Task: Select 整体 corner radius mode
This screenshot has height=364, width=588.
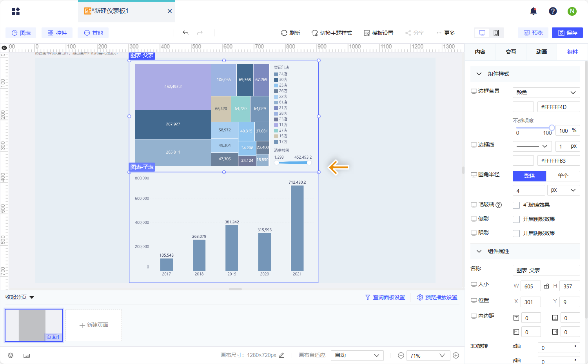Action: pyautogui.click(x=529, y=176)
